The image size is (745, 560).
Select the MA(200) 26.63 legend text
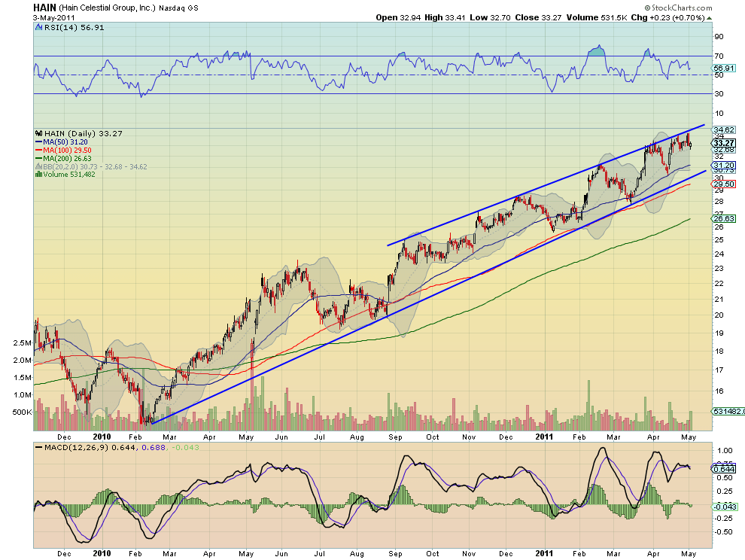point(67,158)
